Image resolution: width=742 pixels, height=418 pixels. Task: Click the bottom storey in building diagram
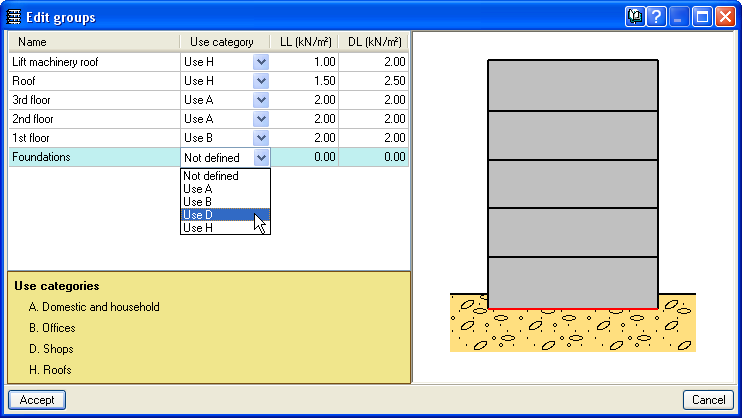click(x=573, y=283)
